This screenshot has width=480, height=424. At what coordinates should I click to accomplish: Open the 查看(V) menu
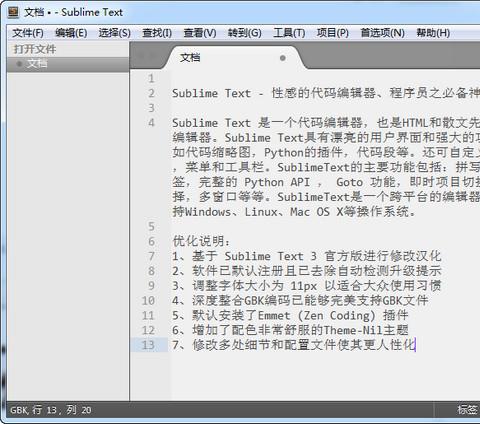coord(200,33)
